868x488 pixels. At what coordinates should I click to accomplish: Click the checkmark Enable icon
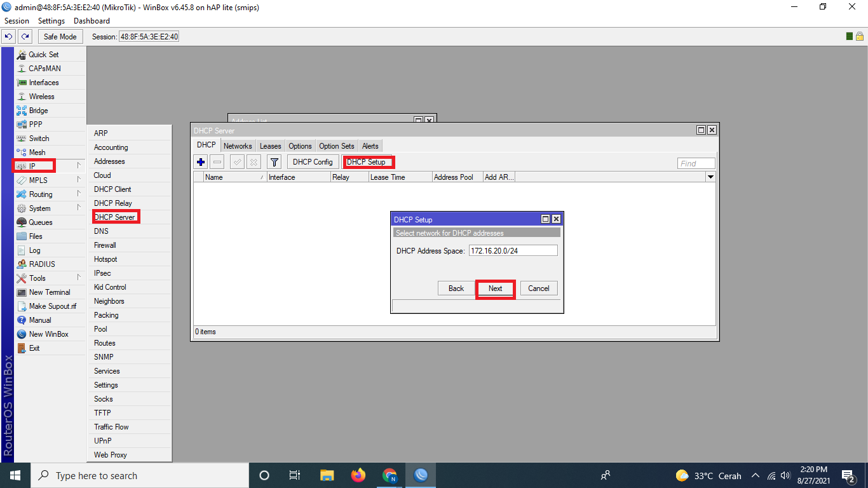pyautogui.click(x=237, y=162)
